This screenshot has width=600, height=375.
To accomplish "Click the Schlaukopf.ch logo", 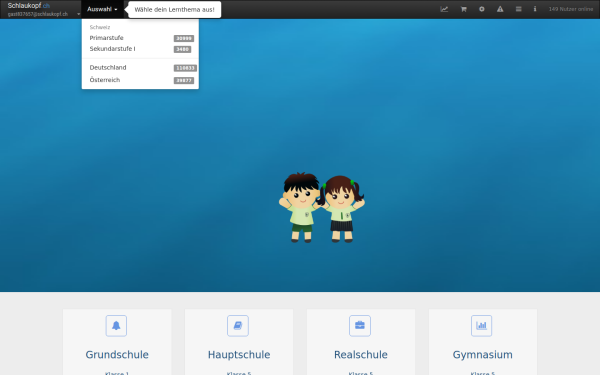I will [29, 6].
